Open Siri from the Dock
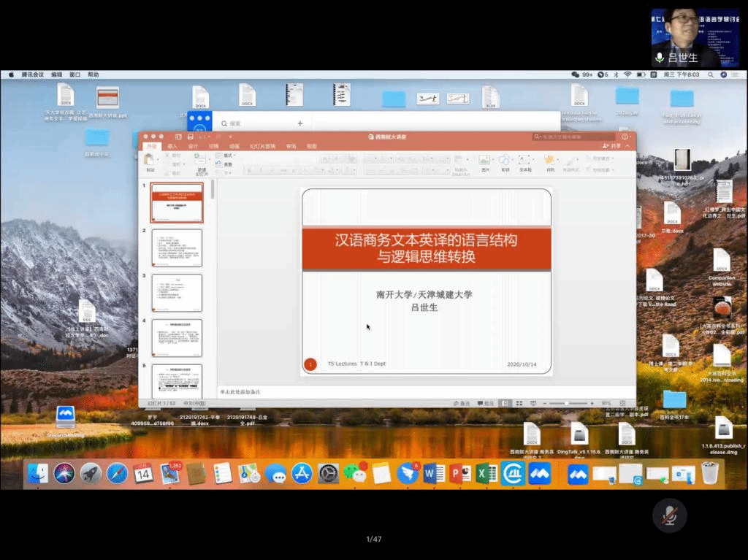This screenshot has width=748, height=560. 64,473
